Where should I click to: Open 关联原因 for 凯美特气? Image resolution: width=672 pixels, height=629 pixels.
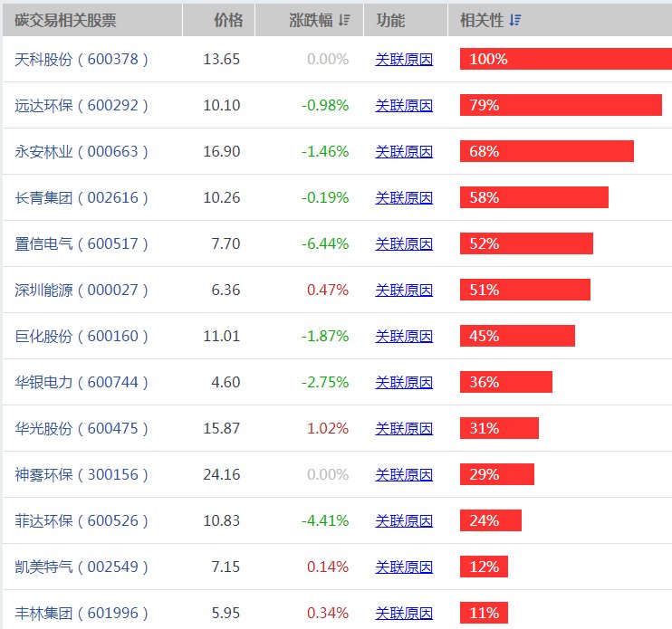pos(404,567)
